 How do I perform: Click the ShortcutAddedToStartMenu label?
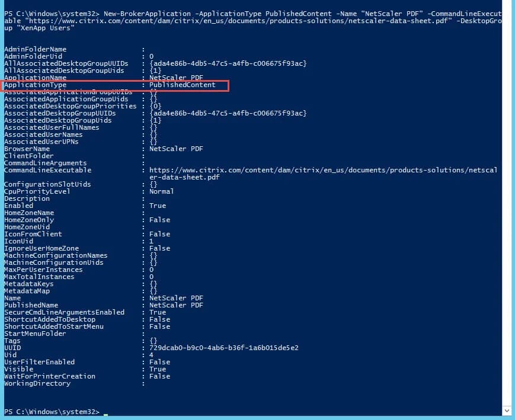tap(53, 327)
